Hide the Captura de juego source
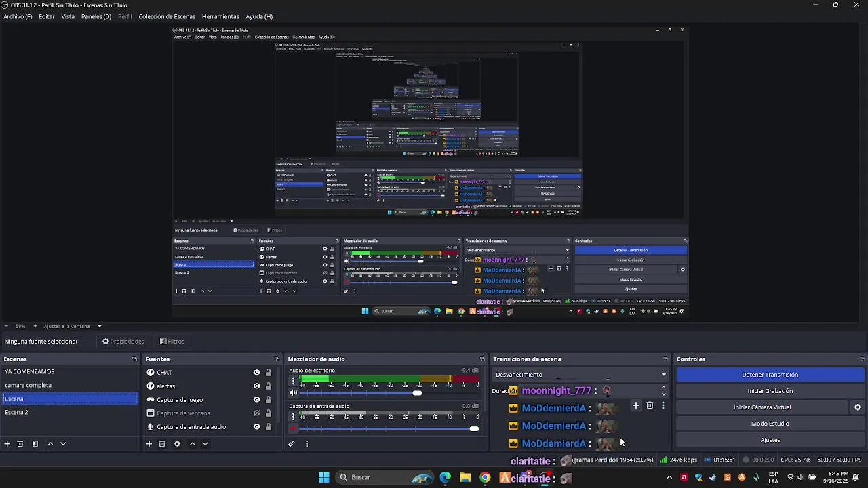The image size is (868, 488). pyautogui.click(x=257, y=400)
